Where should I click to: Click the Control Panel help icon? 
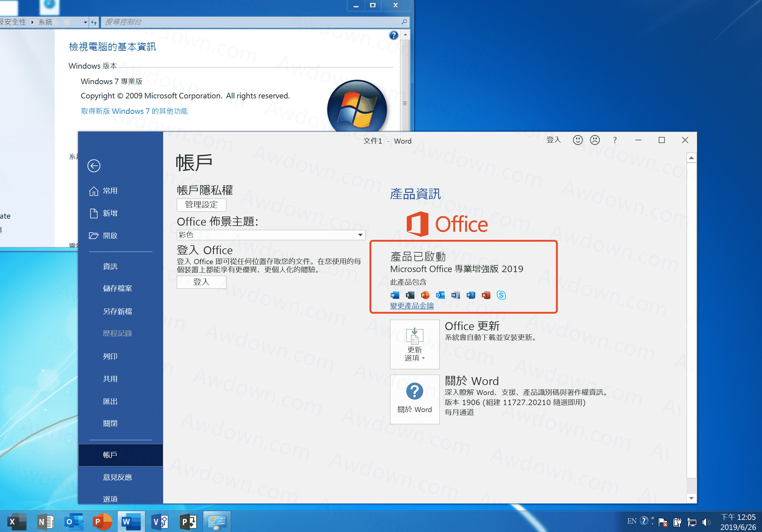click(x=393, y=35)
